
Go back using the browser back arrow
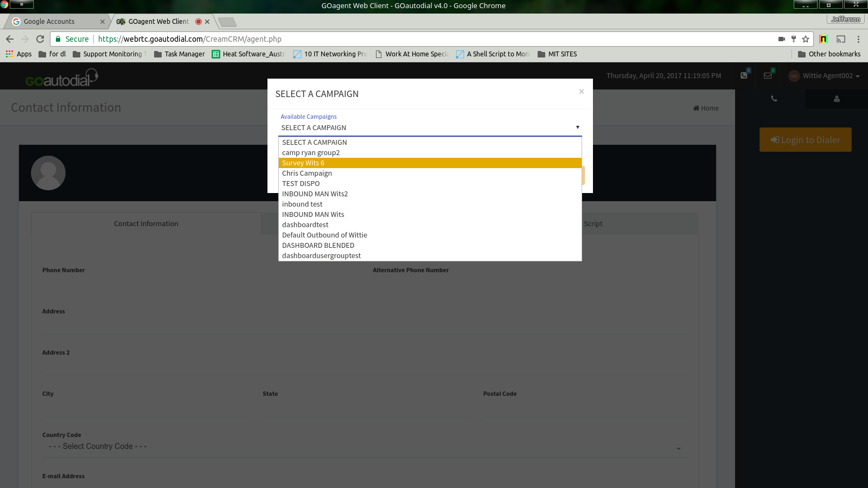tap(10, 39)
